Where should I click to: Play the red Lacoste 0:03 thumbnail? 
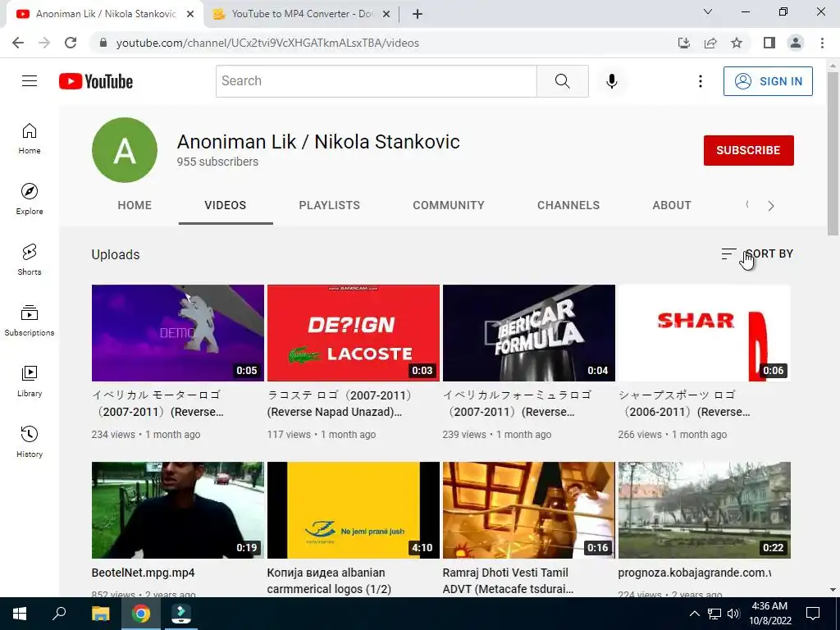(x=354, y=333)
